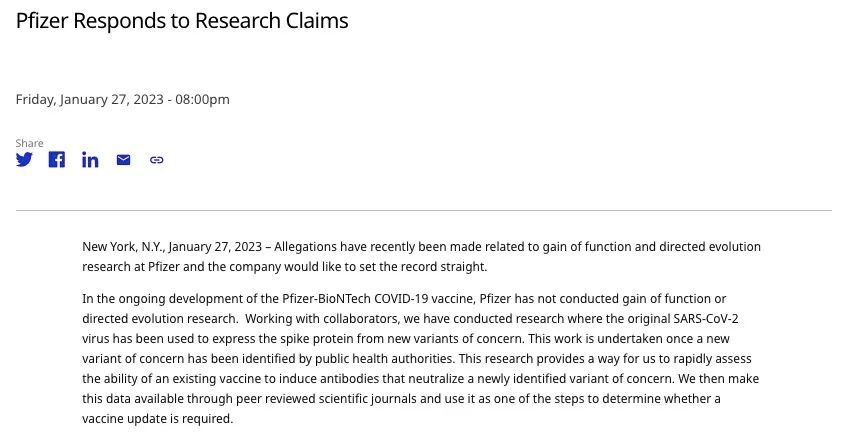Click the headline 'Pfizer Responds to Research Claims'
Image resolution: width=847 pixels, height=436 pixels.
pos(182,20)
